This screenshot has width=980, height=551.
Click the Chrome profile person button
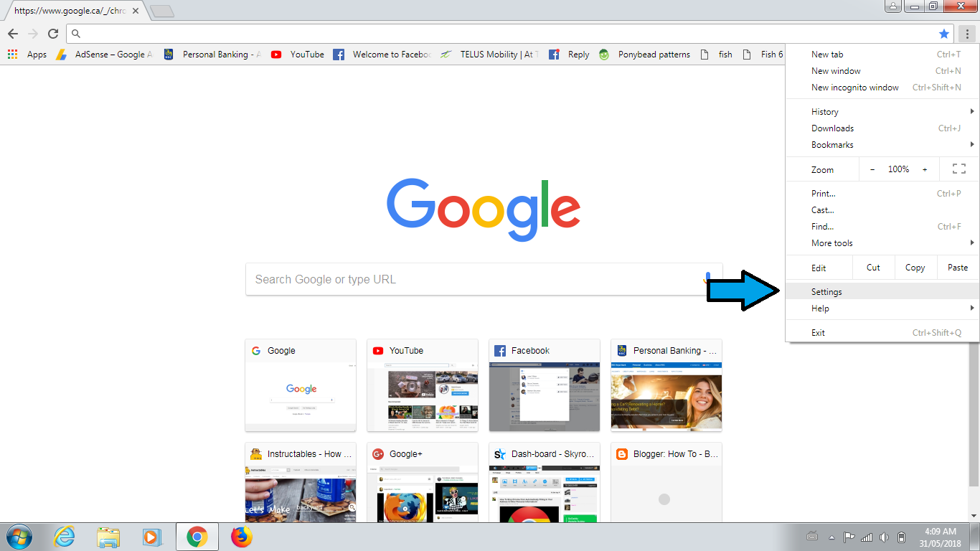tap(892, 6)
